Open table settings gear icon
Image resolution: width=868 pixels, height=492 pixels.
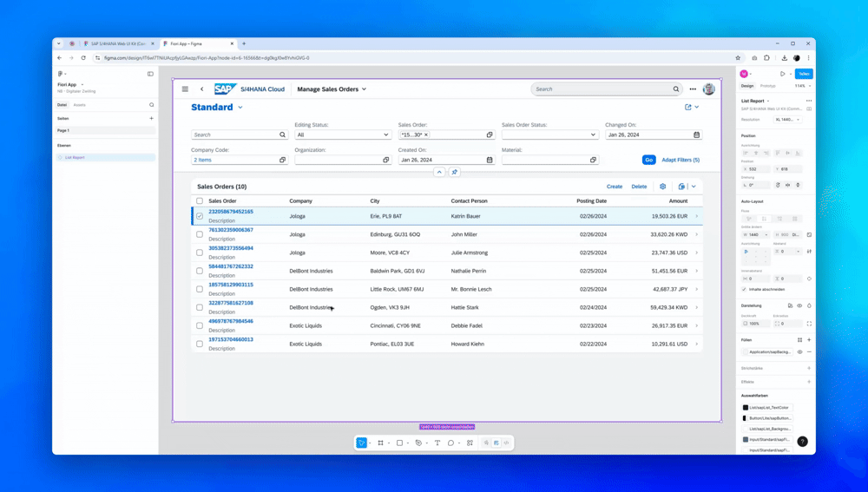tap(662, 187)
